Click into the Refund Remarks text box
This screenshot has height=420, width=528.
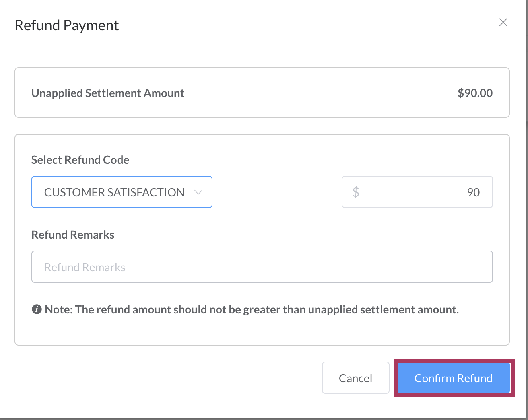262,267
